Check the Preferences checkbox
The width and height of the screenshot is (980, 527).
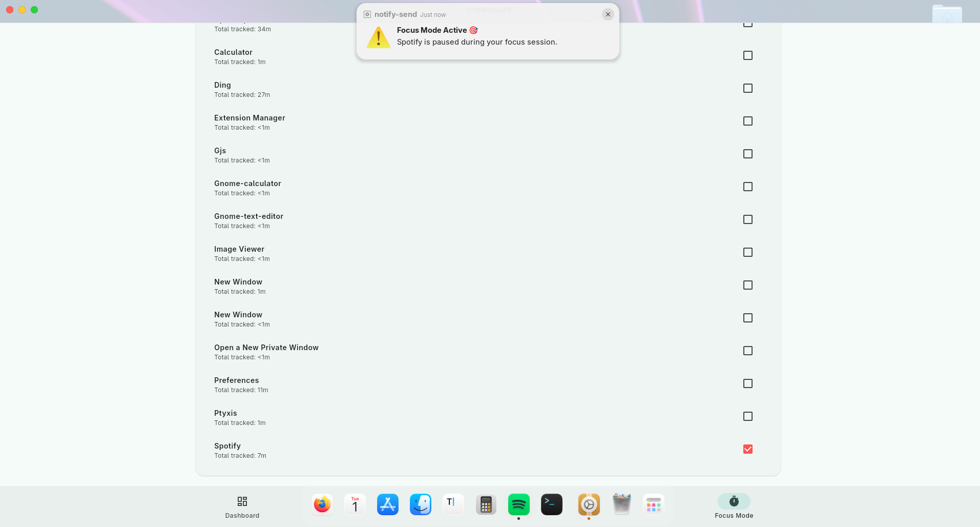748,383
